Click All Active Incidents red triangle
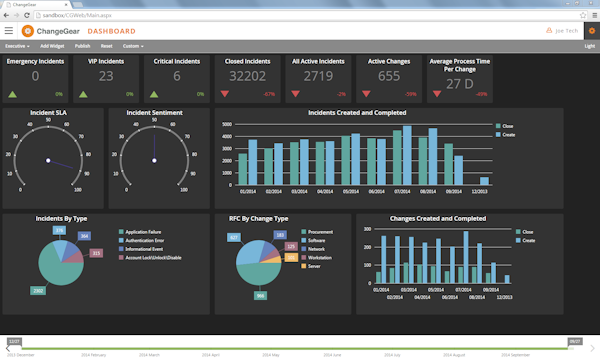600x361 pixels. (x=295, y=94)
